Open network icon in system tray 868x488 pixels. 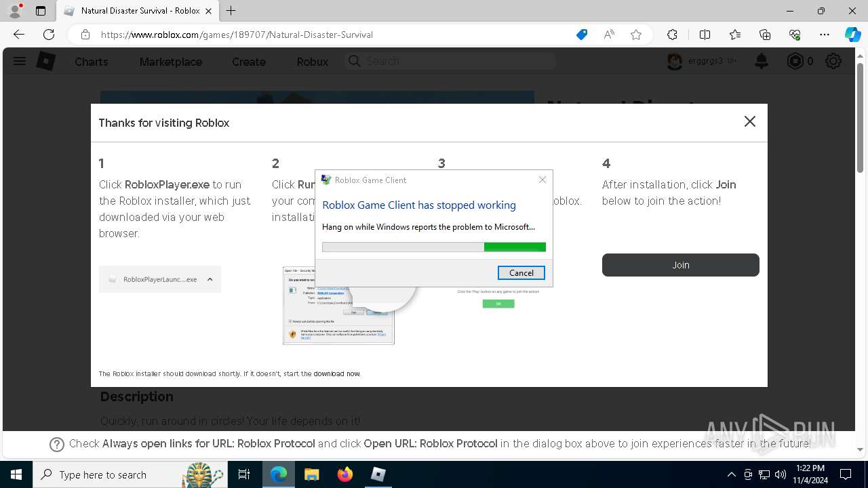(764, 474)
